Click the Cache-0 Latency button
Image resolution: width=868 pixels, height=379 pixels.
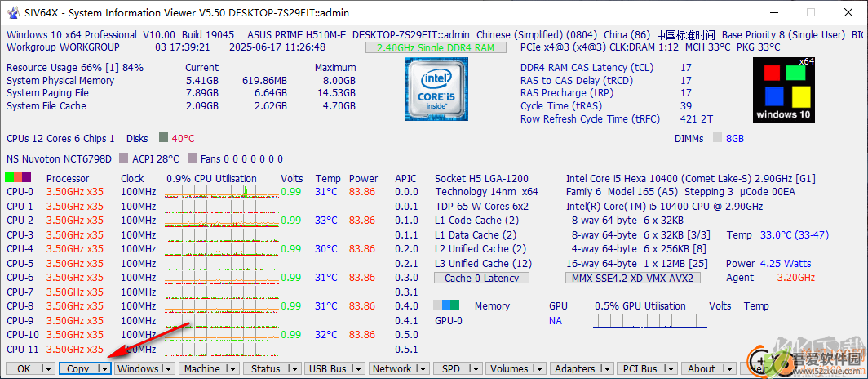tap(481, 279)
